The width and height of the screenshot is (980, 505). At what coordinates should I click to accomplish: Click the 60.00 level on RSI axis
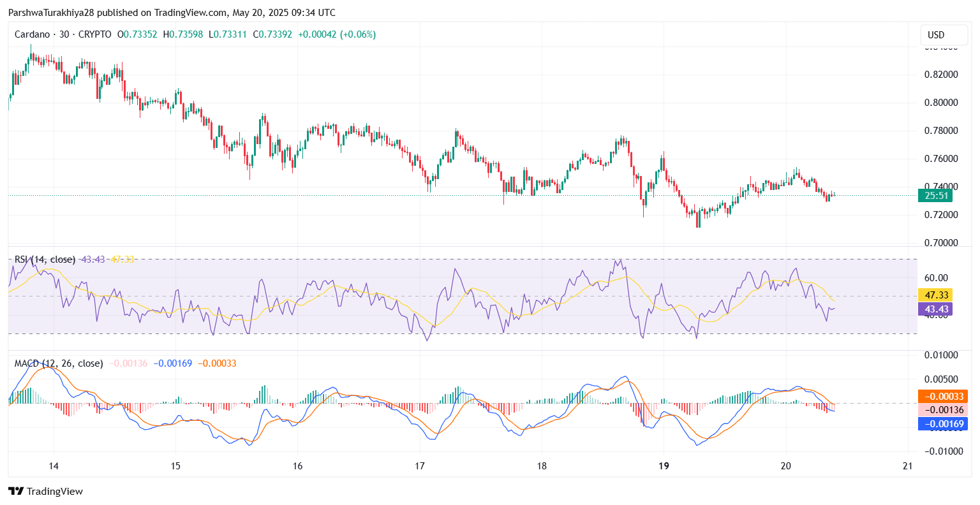tap(936, 278)
